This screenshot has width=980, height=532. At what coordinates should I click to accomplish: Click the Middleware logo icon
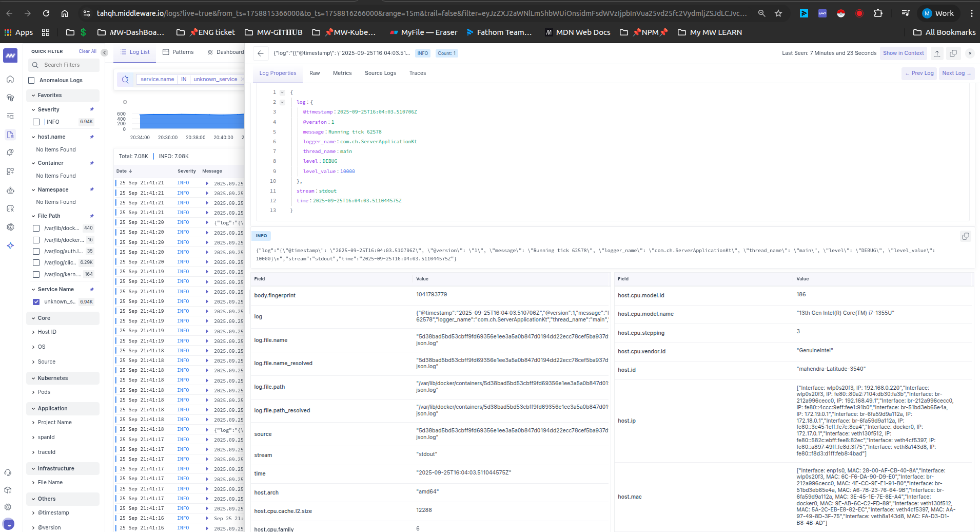pos(10,55)
